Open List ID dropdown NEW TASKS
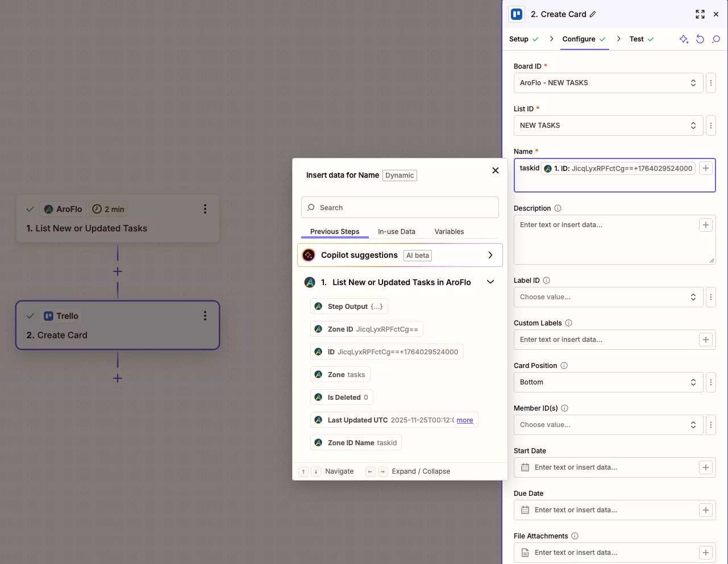The height and width of the screenshot is (564, 728). tap(608, 126)
